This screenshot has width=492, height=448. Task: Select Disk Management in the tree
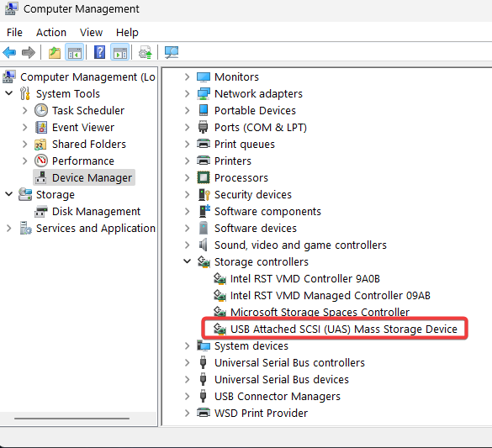coord(96,212)
